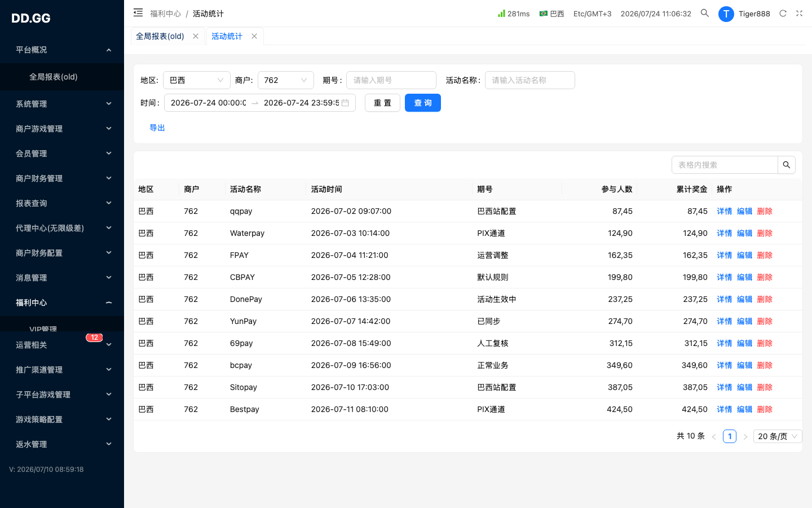
Task: Close the 全局报表(old) tab
Action: [196, 36]
